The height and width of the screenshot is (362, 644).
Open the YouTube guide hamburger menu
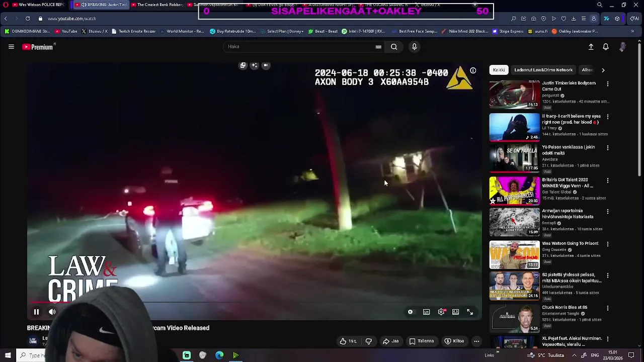click(x=11, y=47)
